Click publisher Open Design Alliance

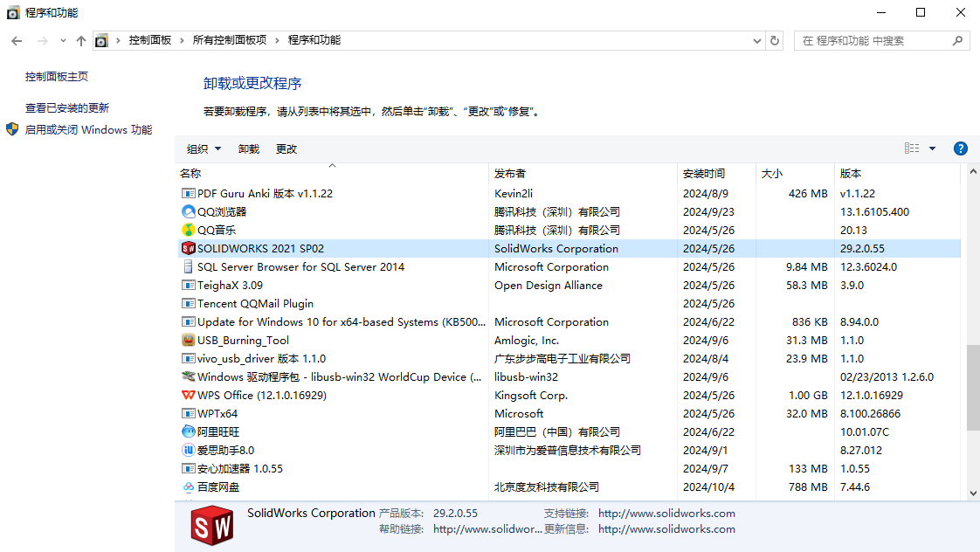point(549,285)
